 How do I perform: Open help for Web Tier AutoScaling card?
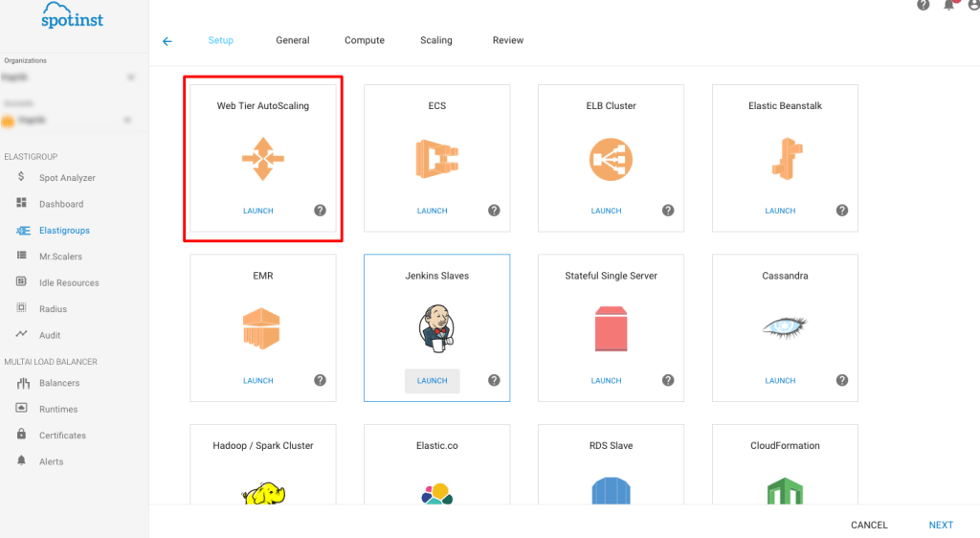coord(321,211)
